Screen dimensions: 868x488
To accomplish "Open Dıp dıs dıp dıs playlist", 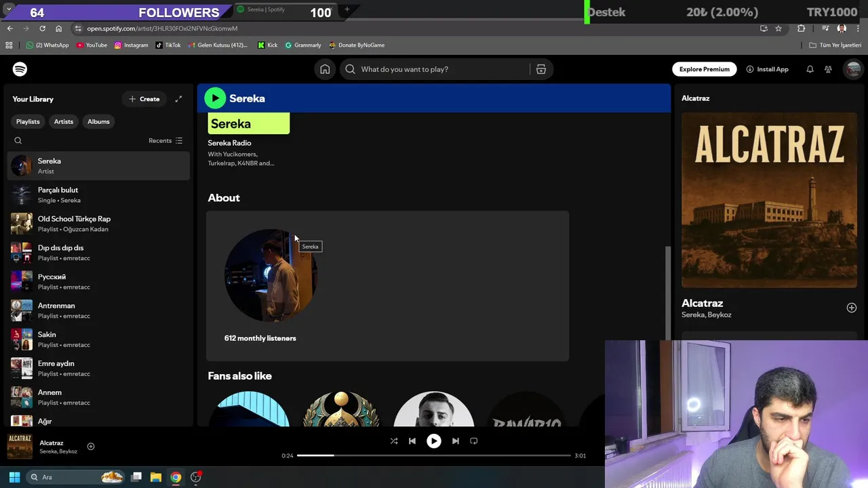I will tap(99, 253).
